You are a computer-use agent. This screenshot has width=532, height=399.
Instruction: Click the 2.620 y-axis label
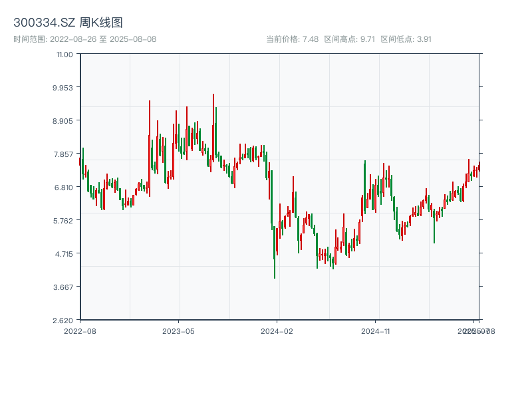click(63, 320)
